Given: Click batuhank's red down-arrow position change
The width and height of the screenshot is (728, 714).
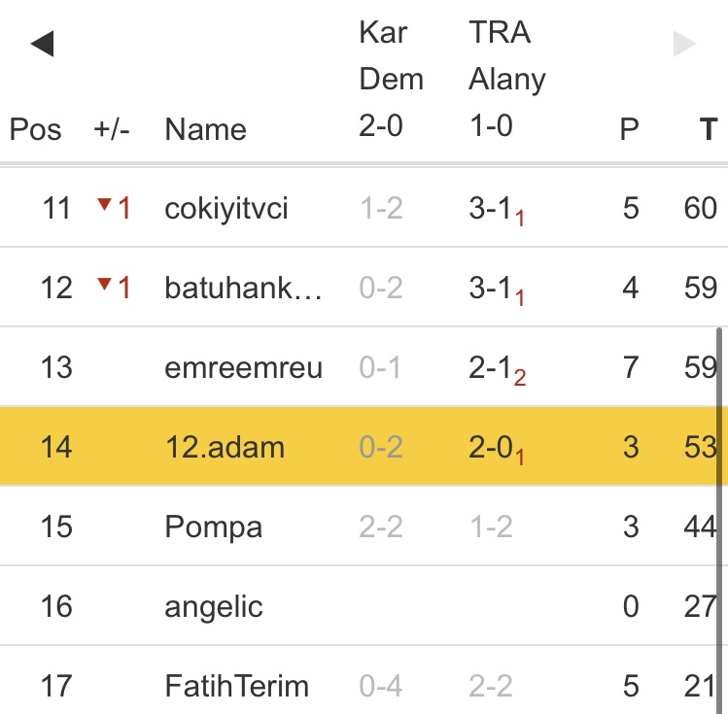Looking at the screenshot, I should coord(113,288).
